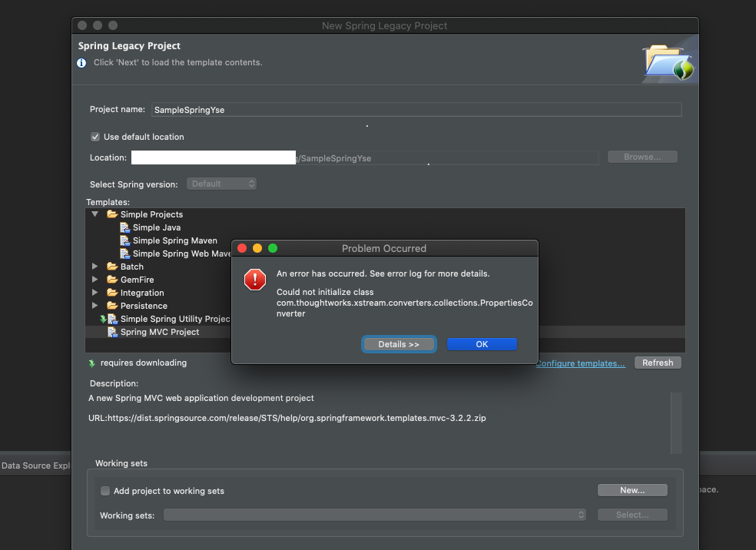Screen dimensions: 756x550
Task: Click the Spring project wizard folder icon
Action: pyautogui.click(x=668, y=61)
